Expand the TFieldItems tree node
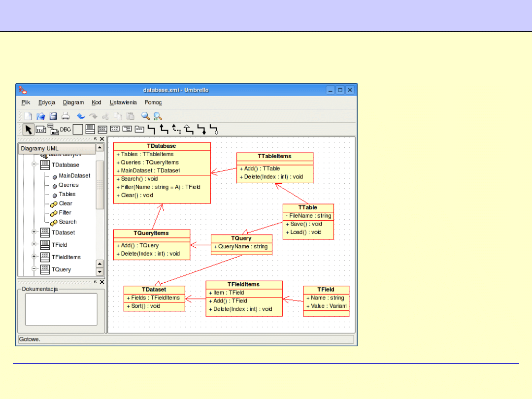 click(x=35, y=257)
